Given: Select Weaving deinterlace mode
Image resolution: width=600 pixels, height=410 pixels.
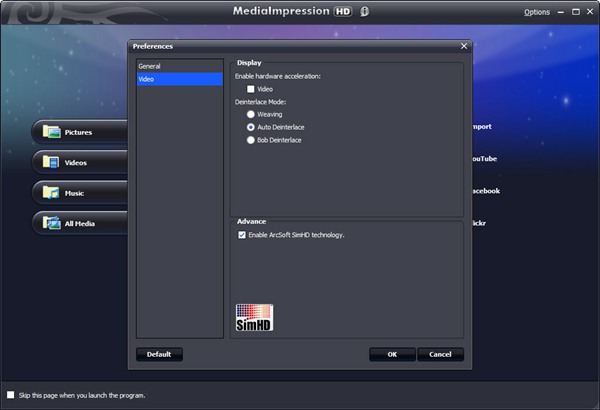Looking at the screenshot, I should 251,115.
